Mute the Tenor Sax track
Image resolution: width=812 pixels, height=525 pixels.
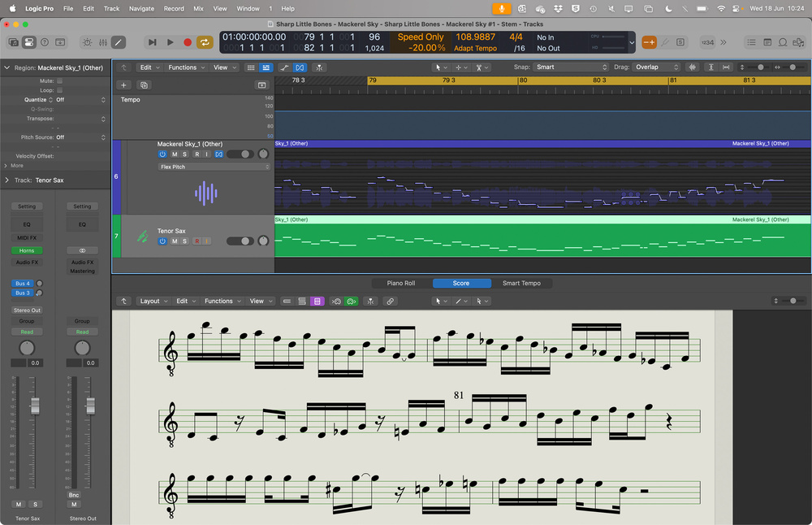coord(174,241)
